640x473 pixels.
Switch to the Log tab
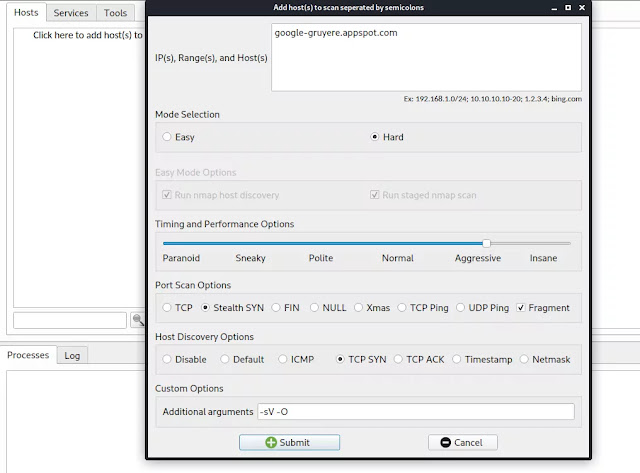click(x=72, y=355)
